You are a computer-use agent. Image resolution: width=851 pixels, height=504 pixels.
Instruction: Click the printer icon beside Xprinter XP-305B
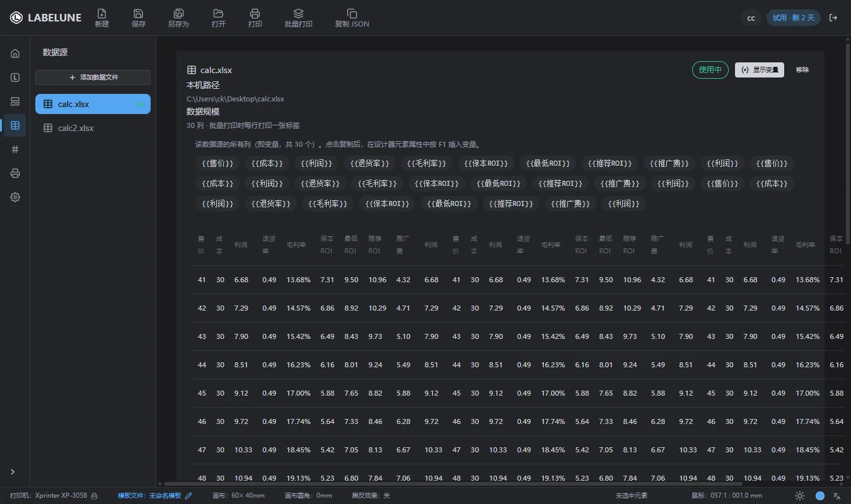point(94,496)
